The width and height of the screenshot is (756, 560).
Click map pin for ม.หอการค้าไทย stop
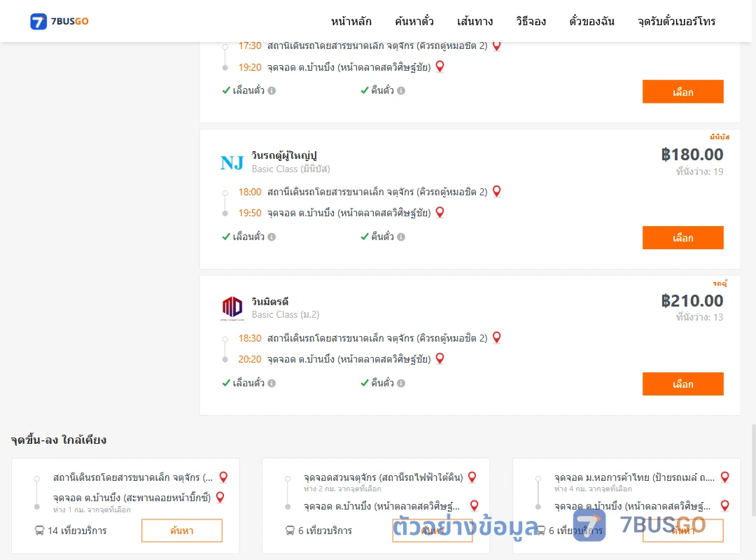(x=724, y=477)
